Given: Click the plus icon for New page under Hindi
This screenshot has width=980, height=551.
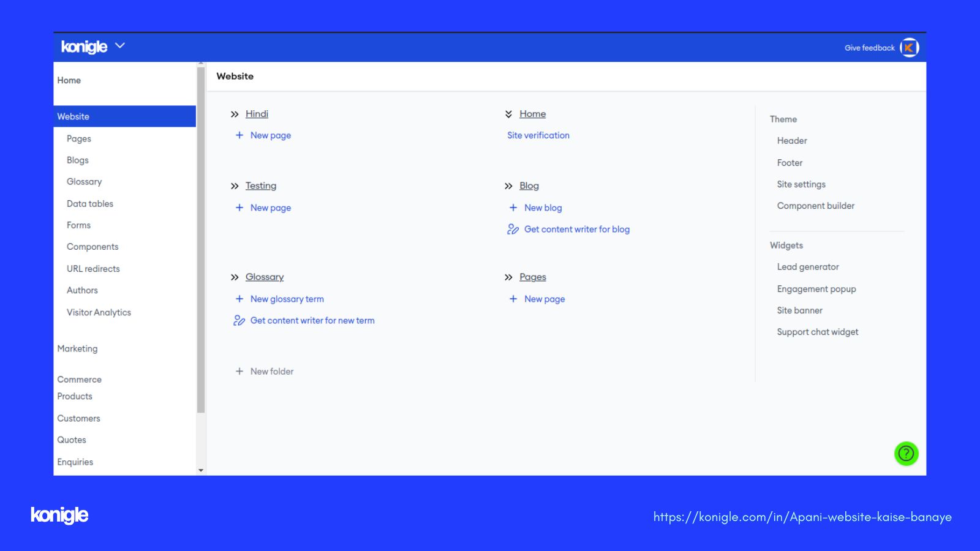Looking at the screenshot, I should 239,135.
